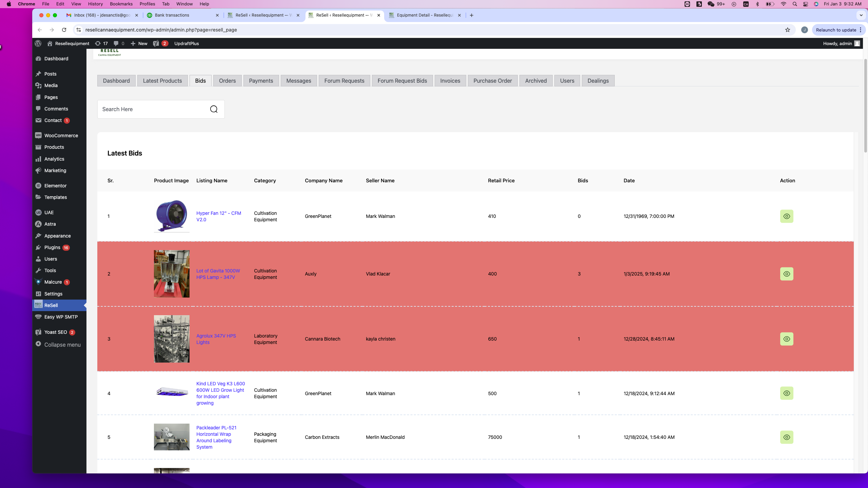This screenshot has width=868, height=488.
Task: Open Comments in WordPress sidebar
Action: tap(59, 109)
